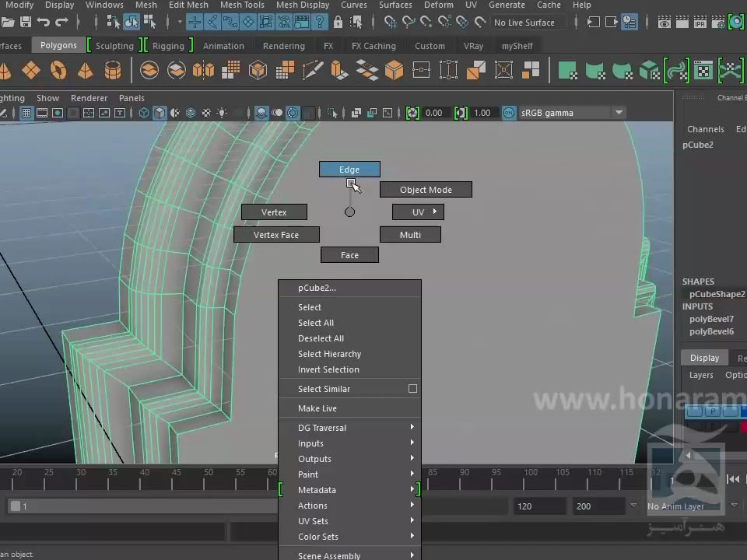747x560 pixels.
Task: Expand the Inputs submenu
Action: [349, 443]
